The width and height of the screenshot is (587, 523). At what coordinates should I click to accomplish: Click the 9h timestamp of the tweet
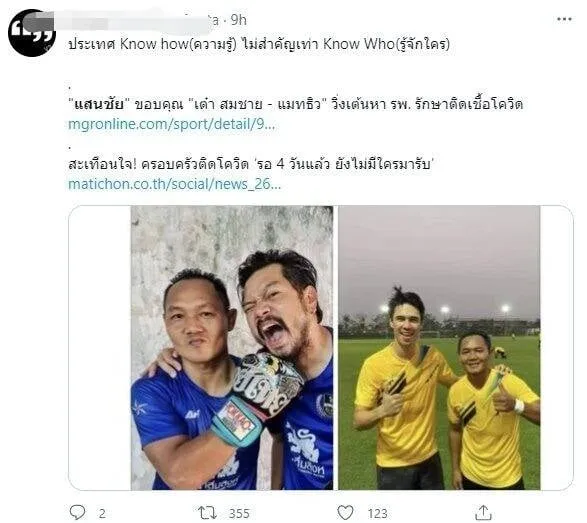[239, 20]
